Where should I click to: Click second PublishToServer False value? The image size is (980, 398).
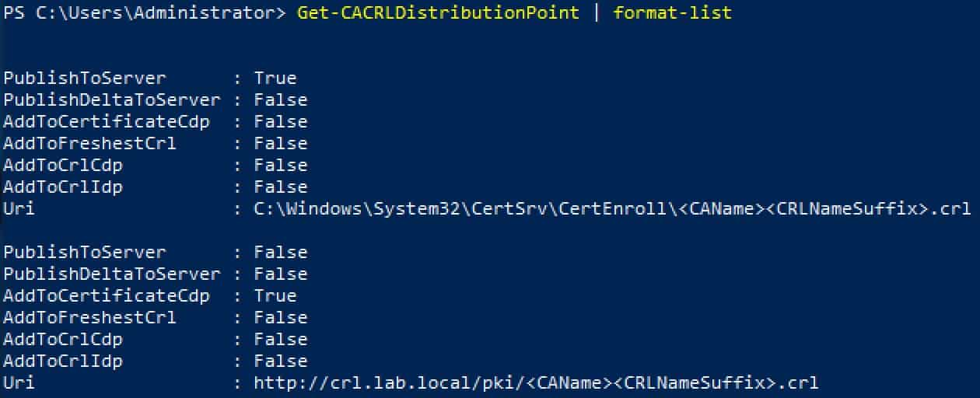[x=281, y=253]
